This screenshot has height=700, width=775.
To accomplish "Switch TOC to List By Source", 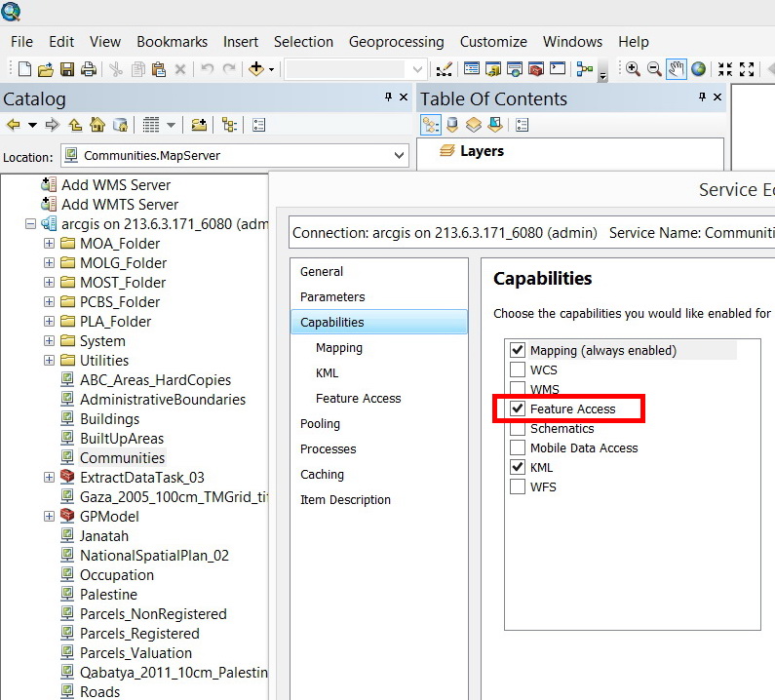I will coord(451,125).
